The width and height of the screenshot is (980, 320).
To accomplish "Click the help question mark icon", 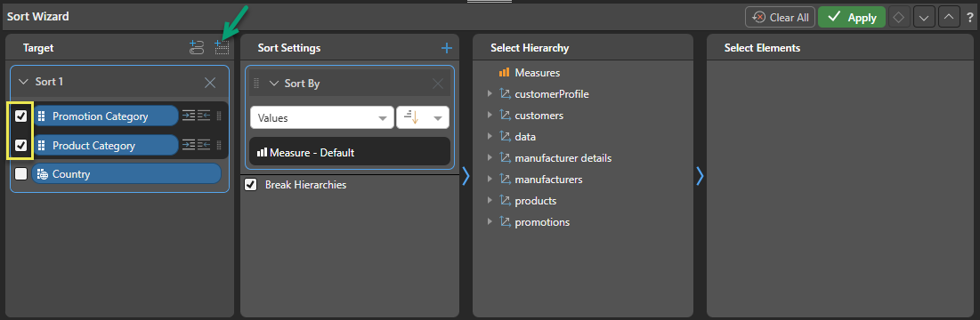I will pos(969,18).
